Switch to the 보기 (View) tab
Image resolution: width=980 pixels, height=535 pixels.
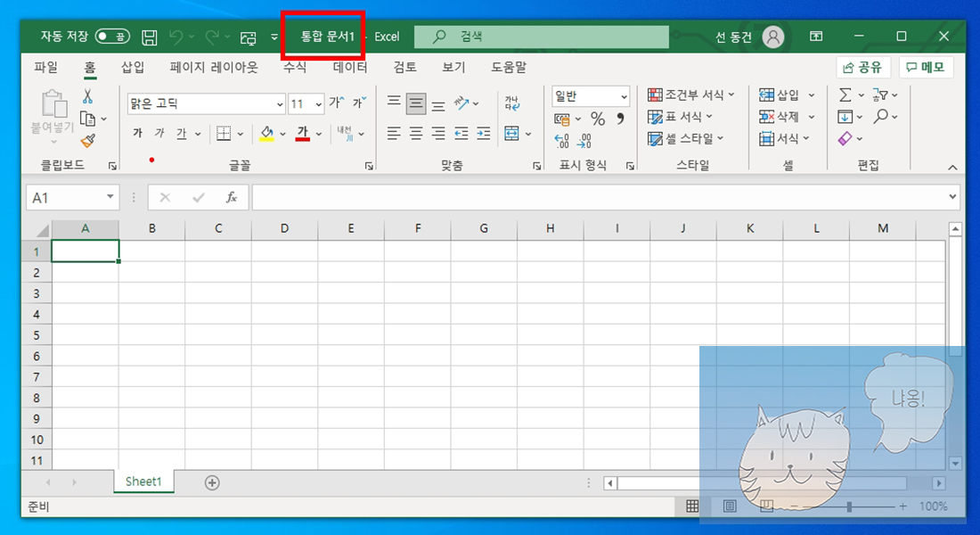(x=453, y=67)
